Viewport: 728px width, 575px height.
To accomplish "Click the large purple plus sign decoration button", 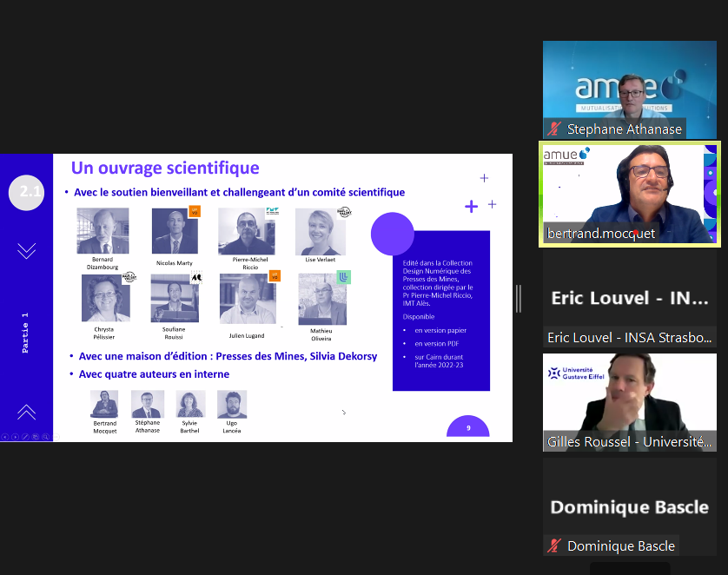I will pos(471,207).
